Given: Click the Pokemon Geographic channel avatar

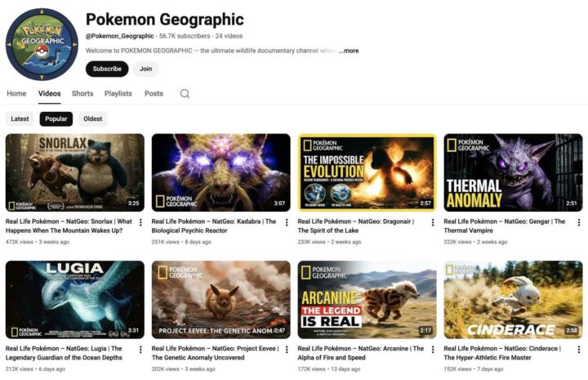Looking at the screenshot, I should pyautogui.click(x=42, y=44).
